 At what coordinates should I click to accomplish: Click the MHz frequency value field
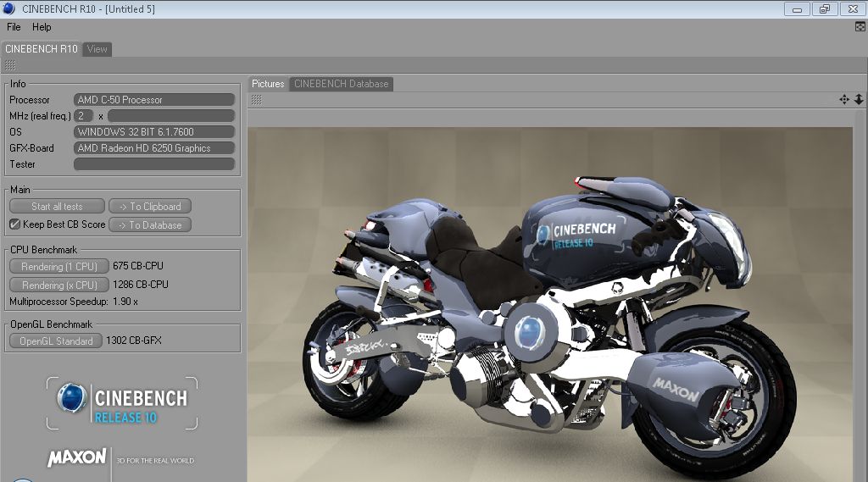pos(171,116)
